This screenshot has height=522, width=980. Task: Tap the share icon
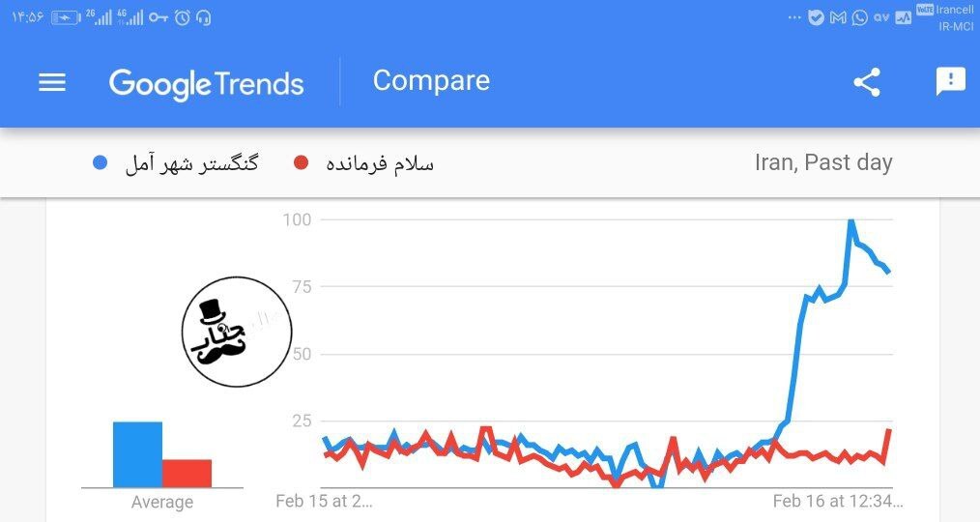pos(867,82)
